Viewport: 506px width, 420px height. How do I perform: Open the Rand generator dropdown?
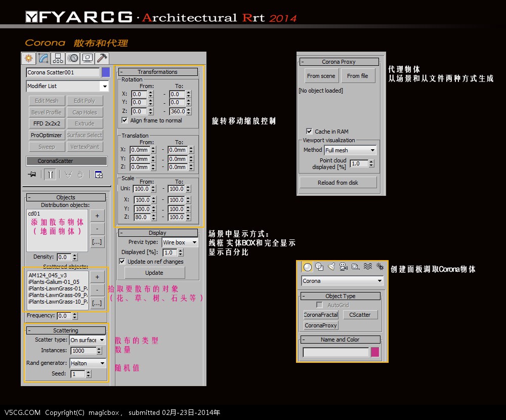(x=88, y=363)
